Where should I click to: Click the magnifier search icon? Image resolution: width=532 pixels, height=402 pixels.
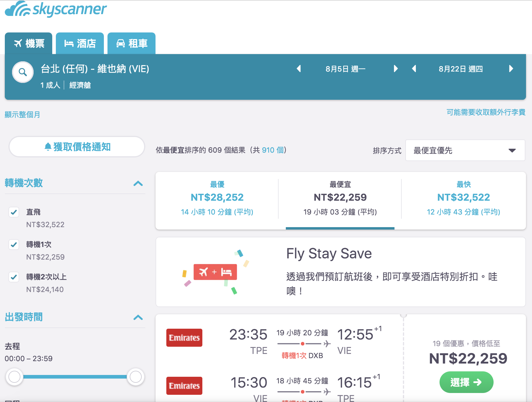tap(23, 72)
